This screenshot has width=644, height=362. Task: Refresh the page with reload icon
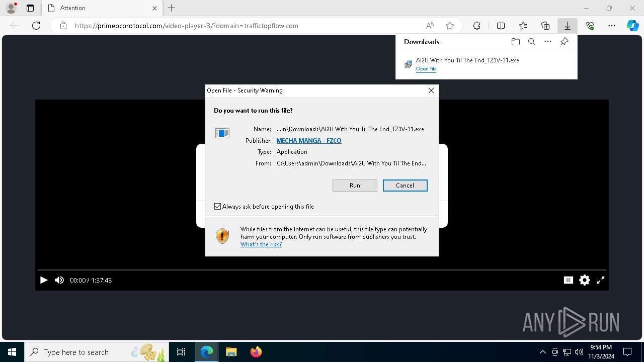pyautogui.click(x=36, y=26)
